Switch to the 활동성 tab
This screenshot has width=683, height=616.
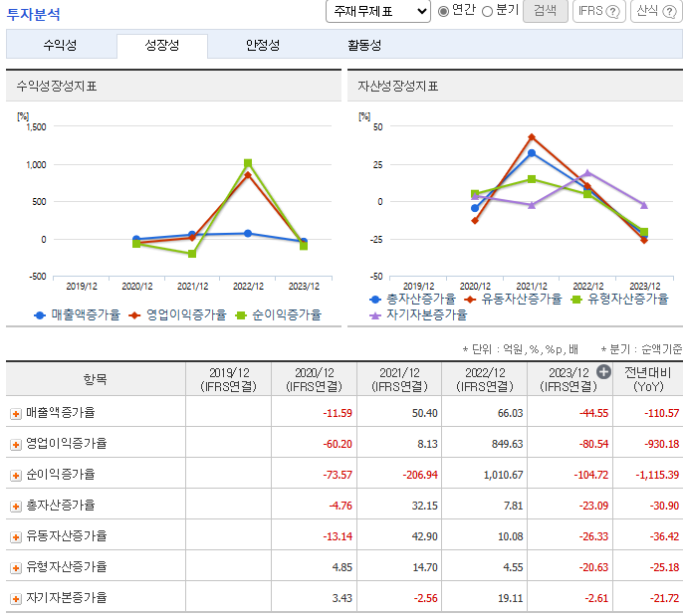tap(364, 45)
